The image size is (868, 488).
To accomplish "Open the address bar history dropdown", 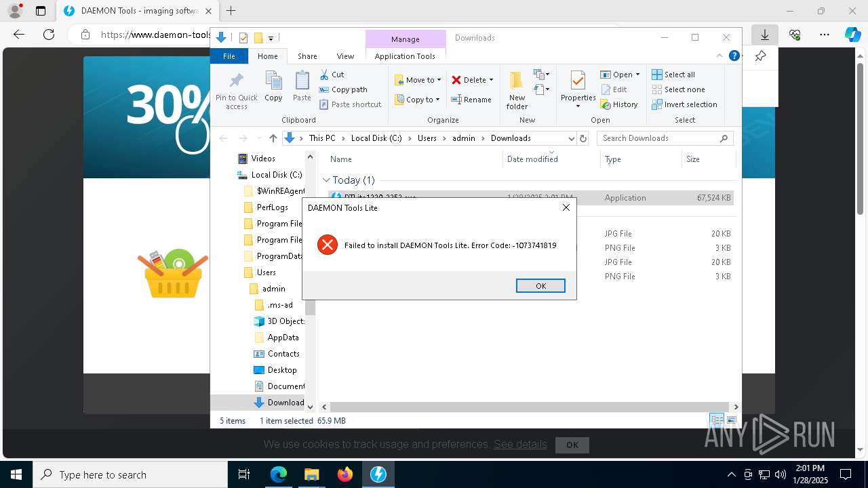I will 570,138.
